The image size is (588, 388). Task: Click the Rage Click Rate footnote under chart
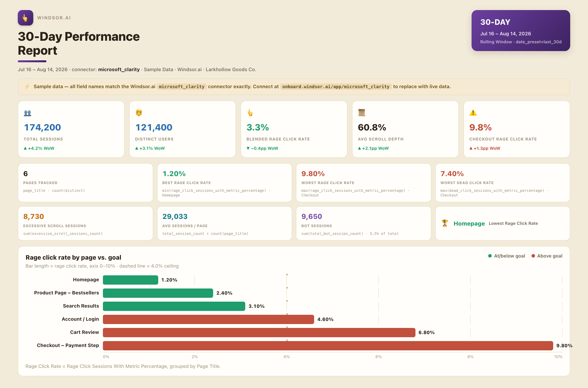tap(123, 366)
